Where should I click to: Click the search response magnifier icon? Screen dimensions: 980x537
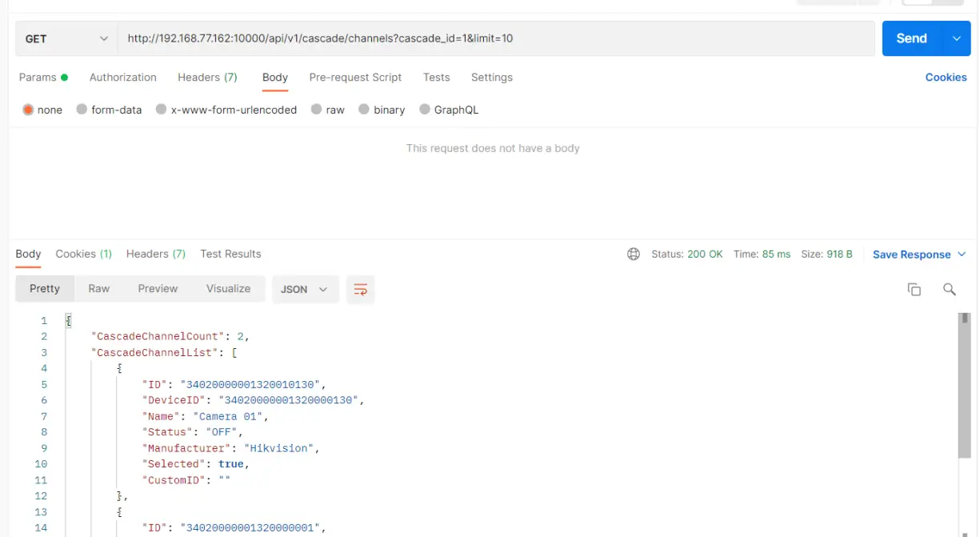click(950, 290)
